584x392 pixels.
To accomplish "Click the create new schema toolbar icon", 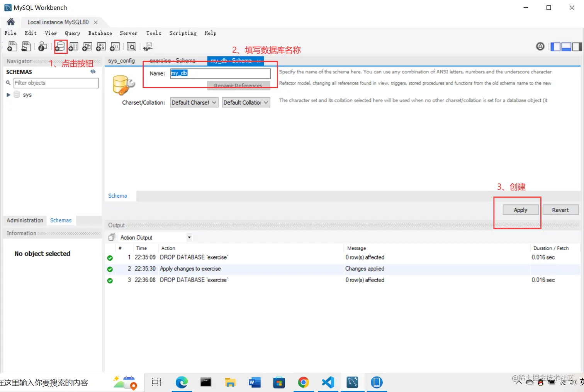I will 60,47.
